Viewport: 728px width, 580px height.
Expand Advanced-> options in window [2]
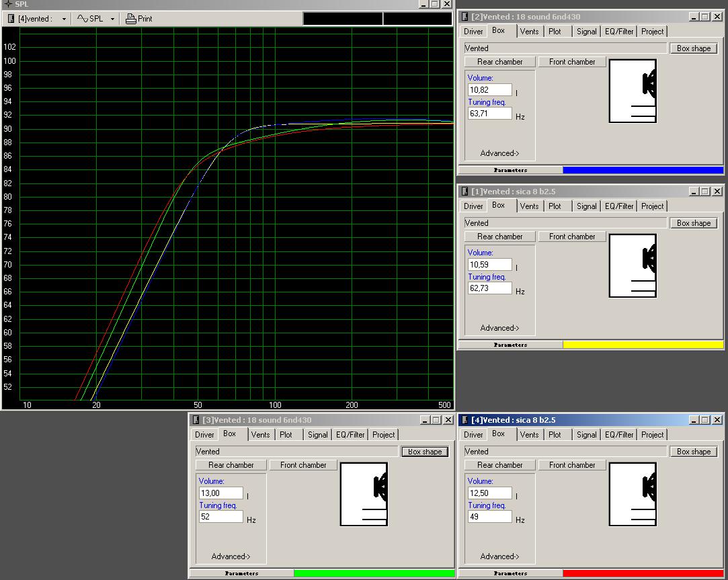499,153
